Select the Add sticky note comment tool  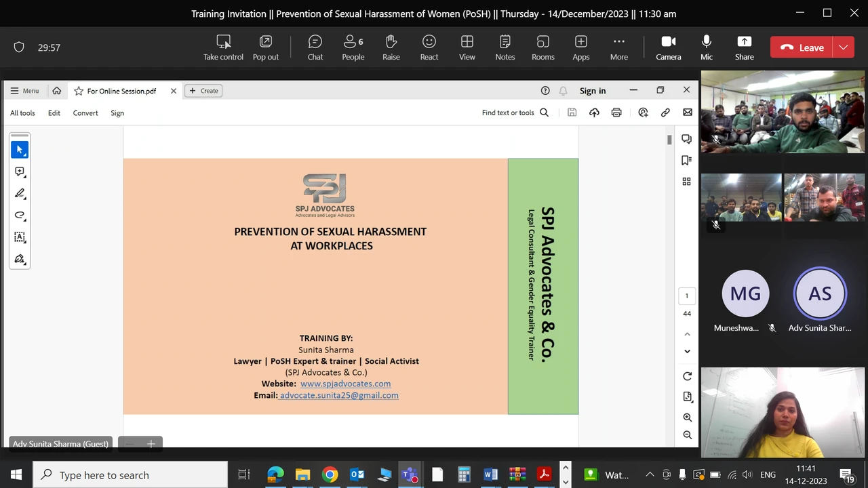tap(20, 171)
